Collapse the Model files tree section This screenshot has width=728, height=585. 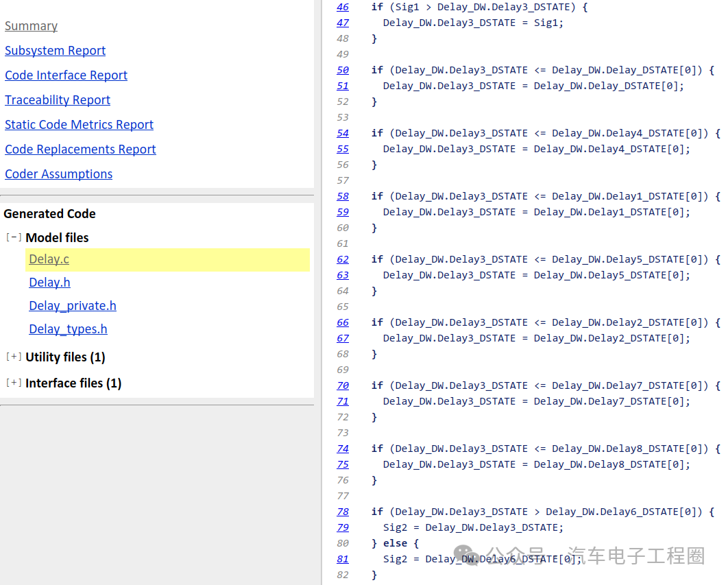(x=14, y=237)
